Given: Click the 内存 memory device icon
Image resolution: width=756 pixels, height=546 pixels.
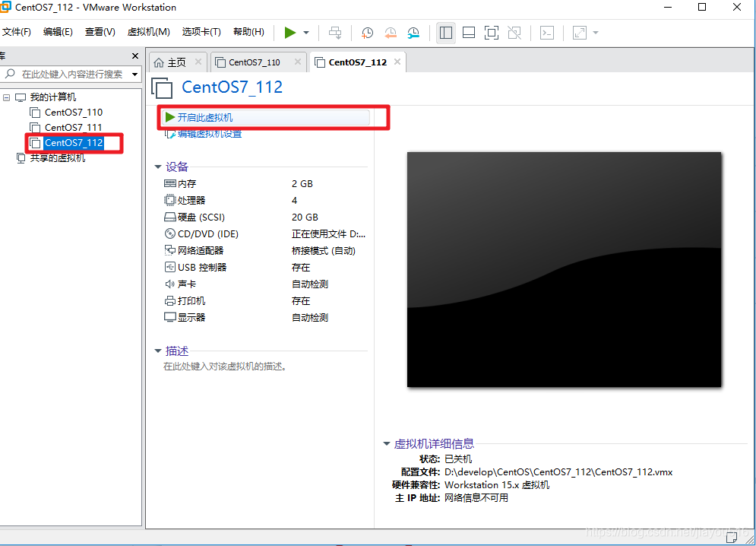Looking at the screenshot, I should pyautogui.click(x=169, y=183).
